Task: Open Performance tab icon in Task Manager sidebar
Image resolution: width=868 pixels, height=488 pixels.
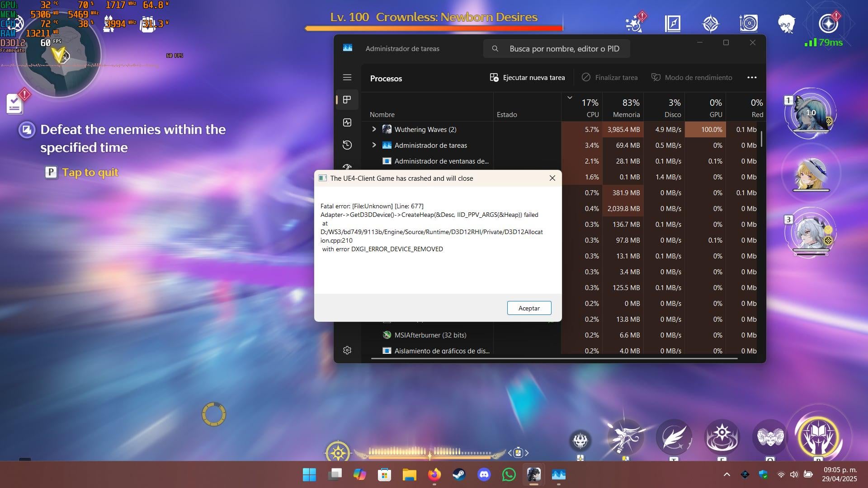Action: click(347, 122)
